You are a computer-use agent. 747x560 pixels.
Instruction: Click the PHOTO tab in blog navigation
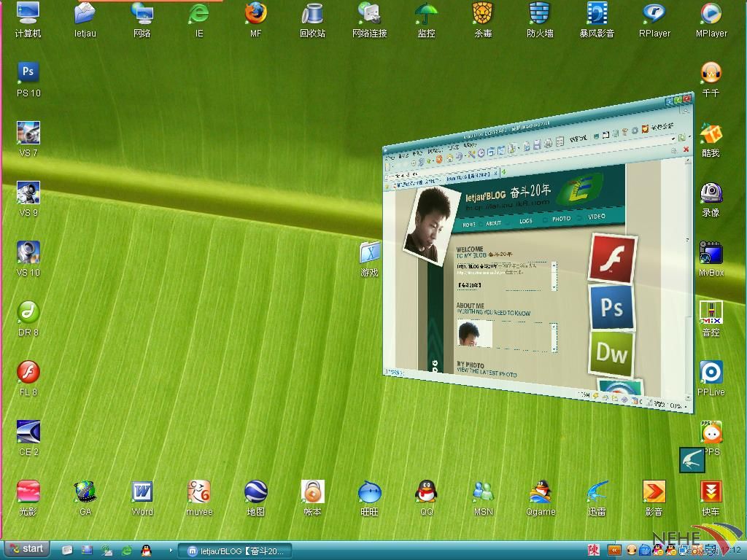pos(561,219)
